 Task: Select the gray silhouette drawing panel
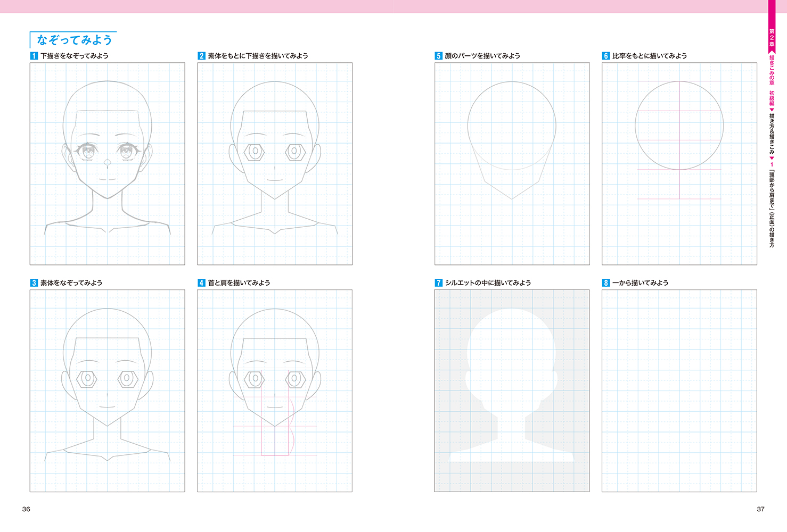pyautogui.click(x=512, y=390)
